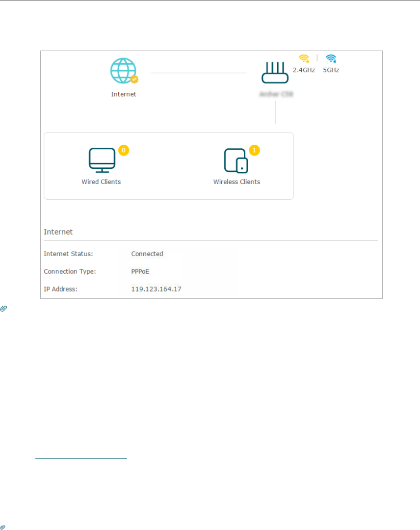Viewport: 420px width, 530px height.
Task: Click the Internet label under the globe
Action: tap(124, 94)
